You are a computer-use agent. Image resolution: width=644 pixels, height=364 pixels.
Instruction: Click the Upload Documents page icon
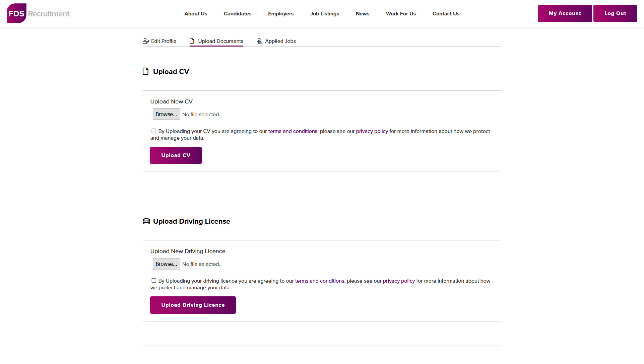[192, 41]
